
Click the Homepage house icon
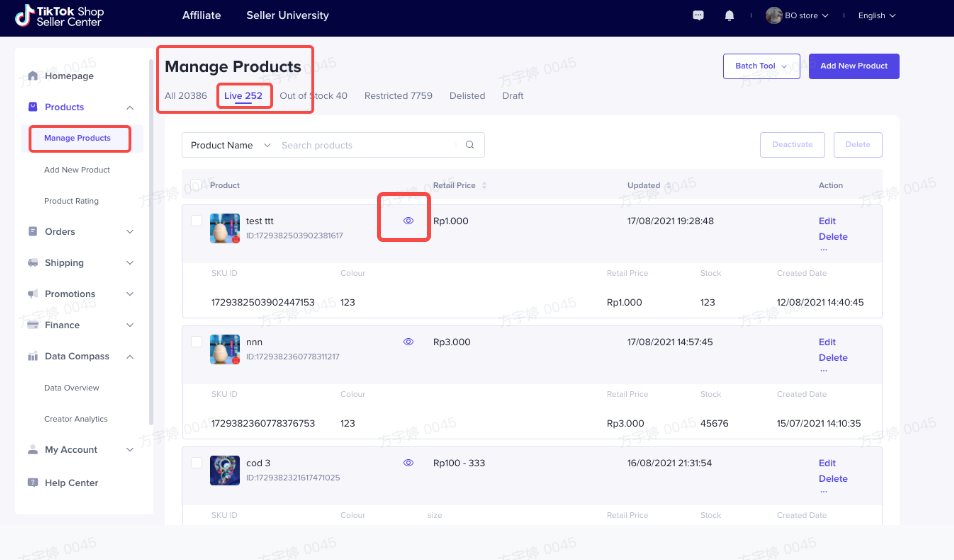pos(33,76)
